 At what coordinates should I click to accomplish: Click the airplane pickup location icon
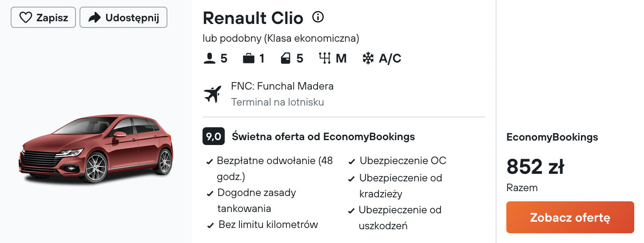click(212, 94)
